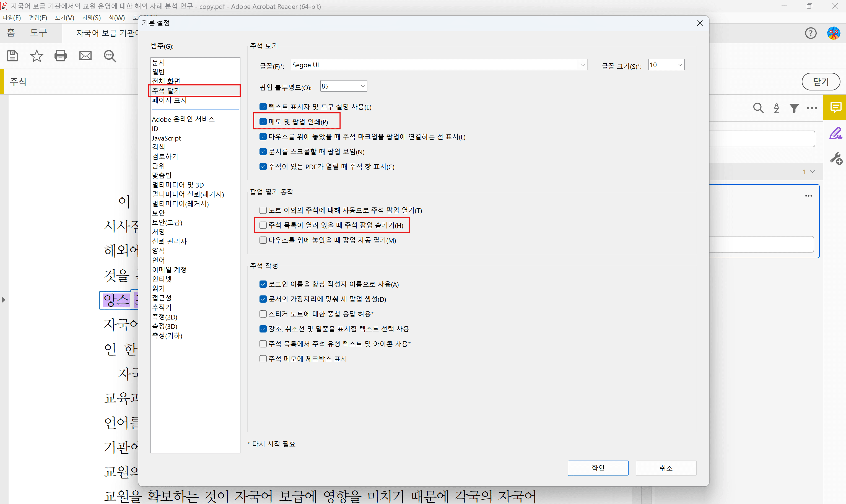The width and height of the screenshot is (846, 504).
Task: Click the search icon in the comments pane
Action: pos(758,108)
